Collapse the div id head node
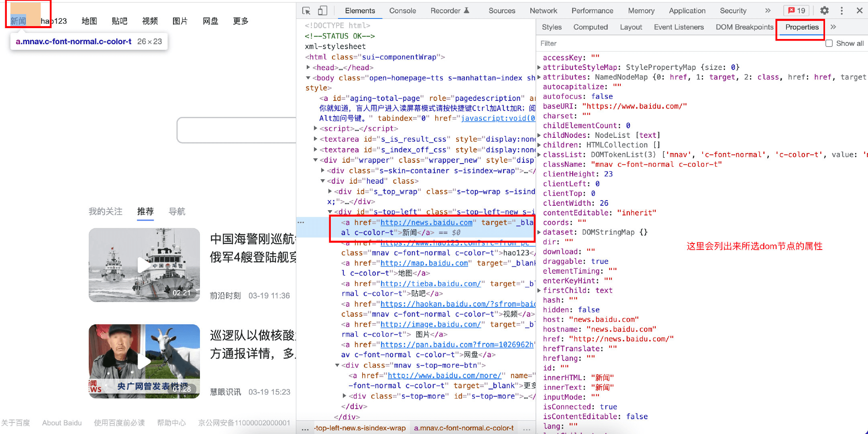 coord(323,181)
